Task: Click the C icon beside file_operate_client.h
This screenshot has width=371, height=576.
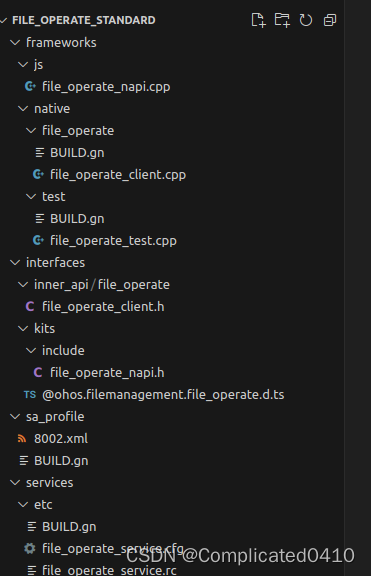Action: tap(30, 306)
